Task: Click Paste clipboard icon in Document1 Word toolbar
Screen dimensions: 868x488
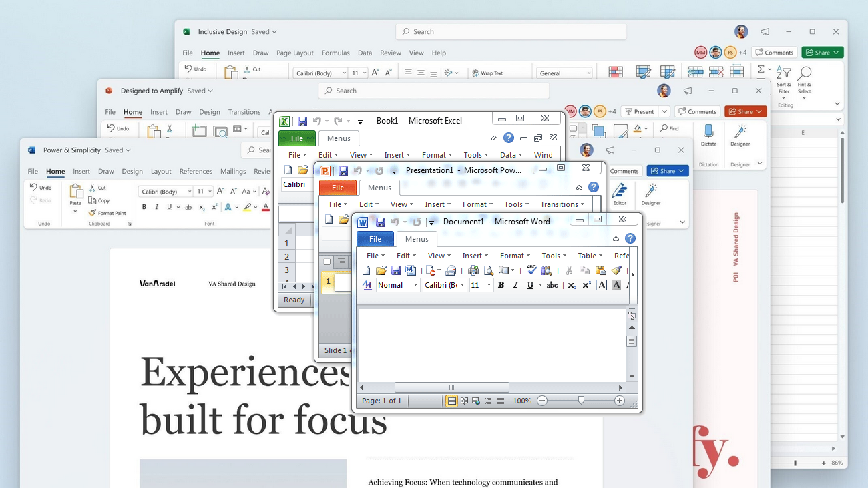Action: coord(600,270)
